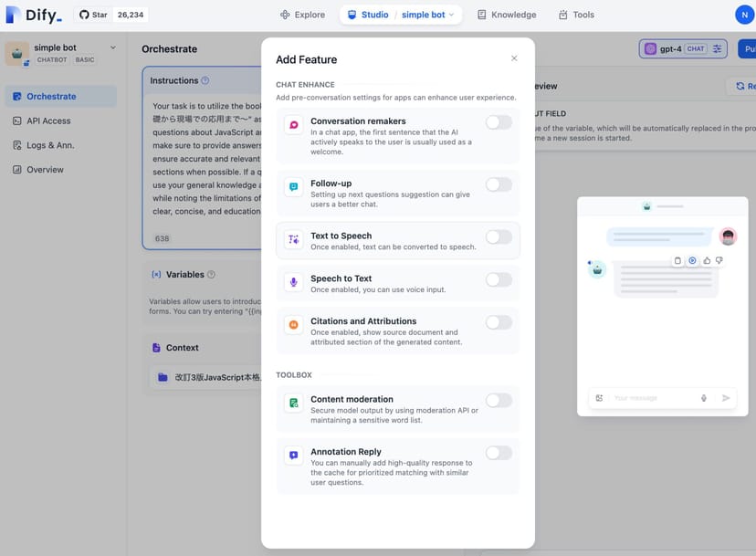The image size is (756, 556).
Task: Click the Content moderation icon
Action: (x=294, y=403)
